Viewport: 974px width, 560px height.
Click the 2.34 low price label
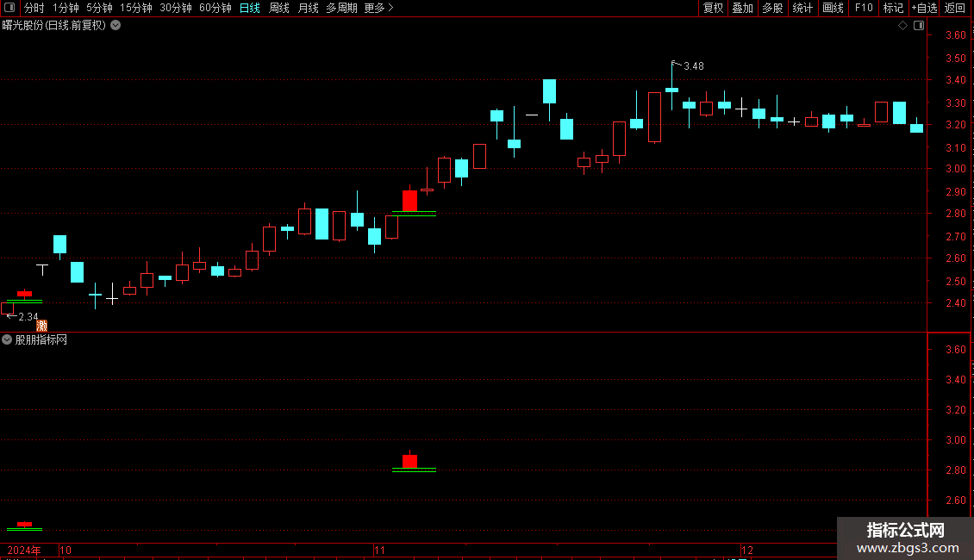[x=28, y=317]
